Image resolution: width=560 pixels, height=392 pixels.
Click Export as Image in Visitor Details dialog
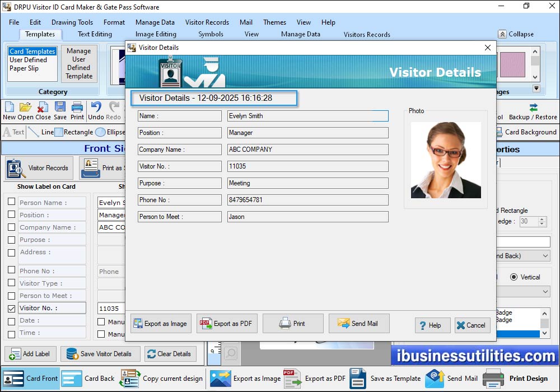[x=161, y=324]
